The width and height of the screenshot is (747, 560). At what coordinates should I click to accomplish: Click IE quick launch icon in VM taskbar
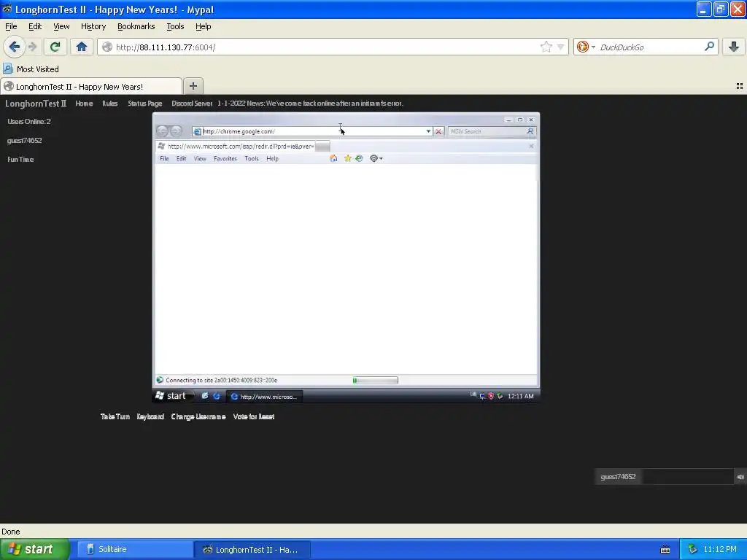(x=216, y=396)
